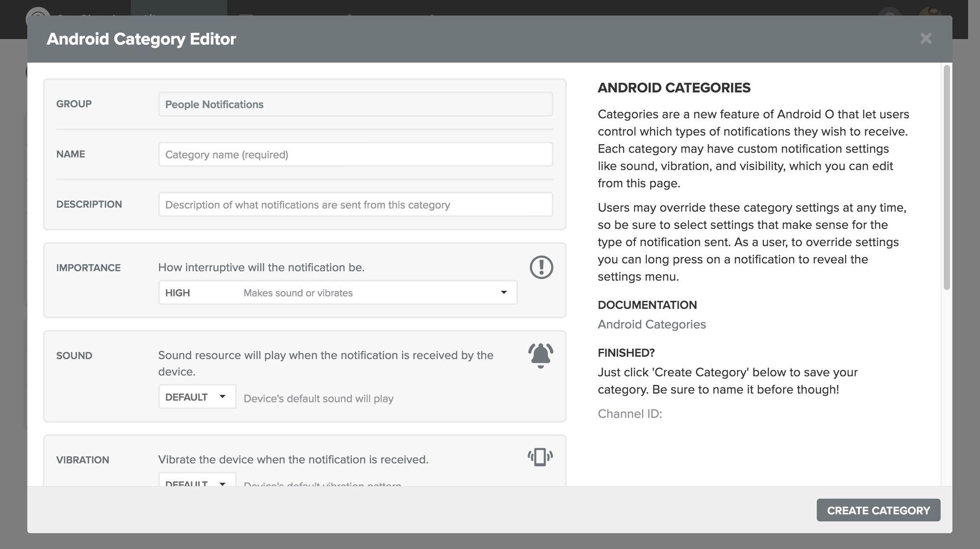Image resolution: width=980 pixels, height=549 pixels.
Task: Click the DESCRIPTION field label
Action: [x=89, y=204]
